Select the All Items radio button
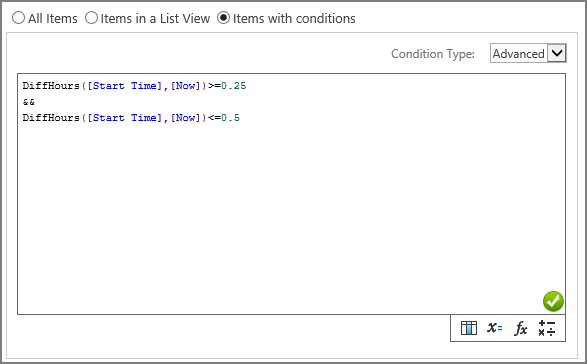 pyautogui.click(x=18, y=18)
